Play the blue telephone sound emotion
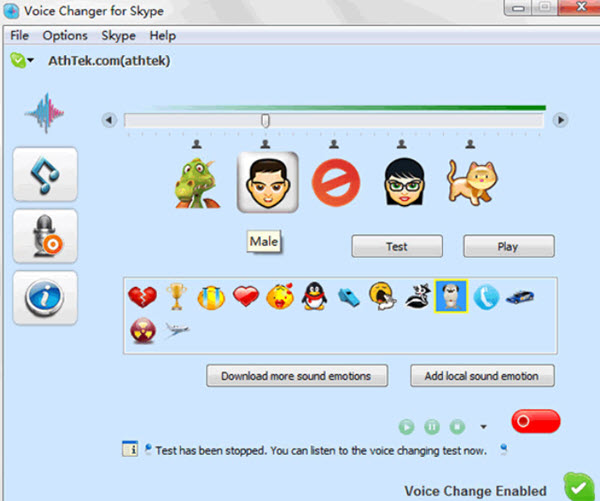This screenshot has height=501, width=600. click(x=486, y=297)
